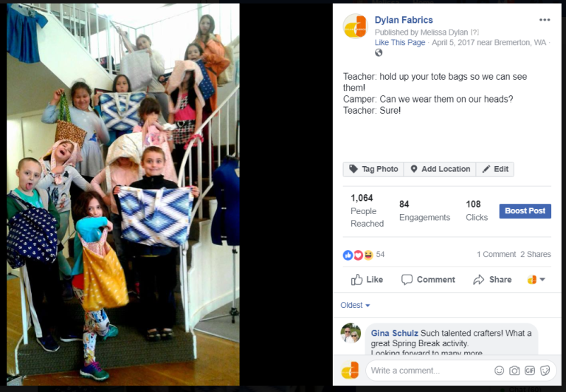Open the Dylan Fabrics page link
Viewport: 566px width, 392px height.
(x=404, y=20)
